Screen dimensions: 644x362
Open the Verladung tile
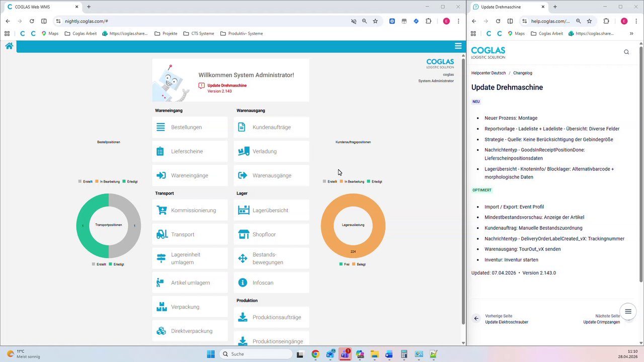[271, 151]
